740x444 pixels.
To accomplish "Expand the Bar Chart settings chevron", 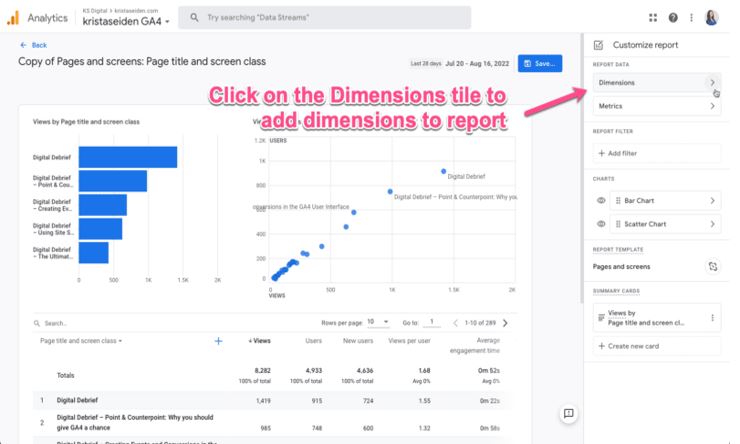I will (x=712, y=201).
